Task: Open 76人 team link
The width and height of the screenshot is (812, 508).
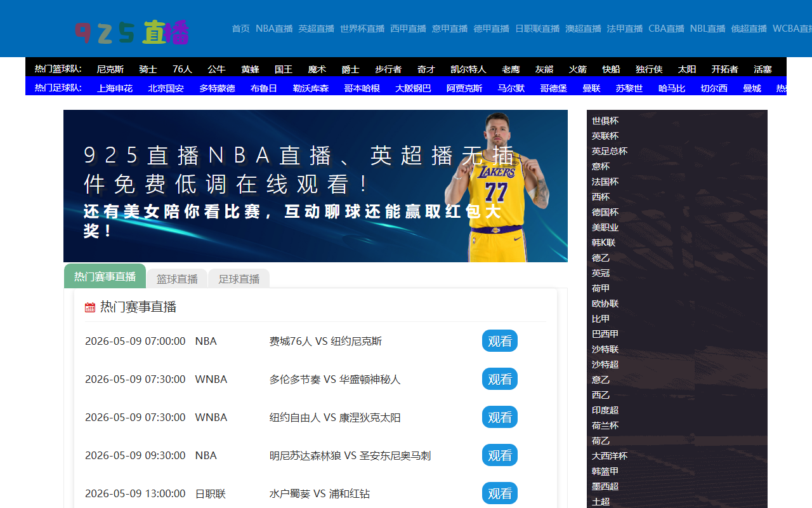Action: click(x=182, y=69)
